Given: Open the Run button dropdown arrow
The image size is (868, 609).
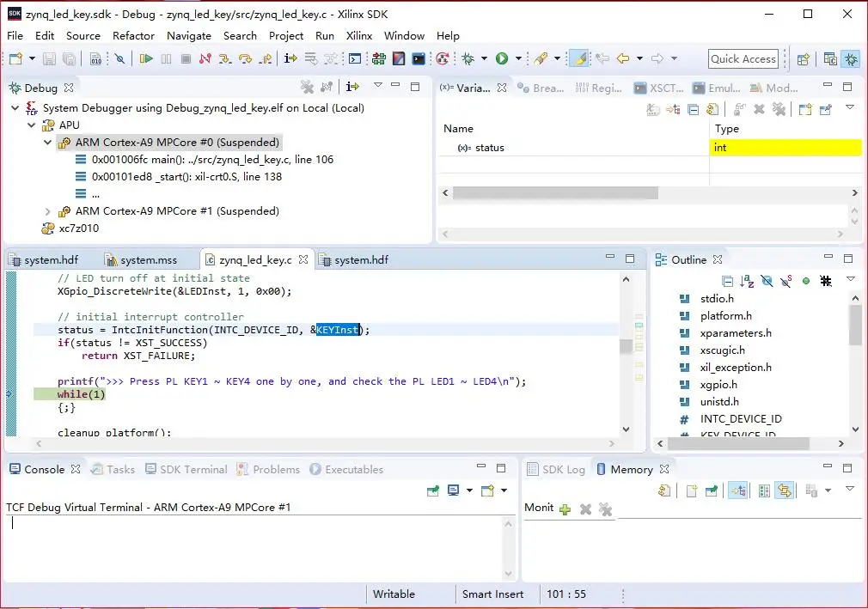Looking at the screenshot, I should tap(518, 59).
